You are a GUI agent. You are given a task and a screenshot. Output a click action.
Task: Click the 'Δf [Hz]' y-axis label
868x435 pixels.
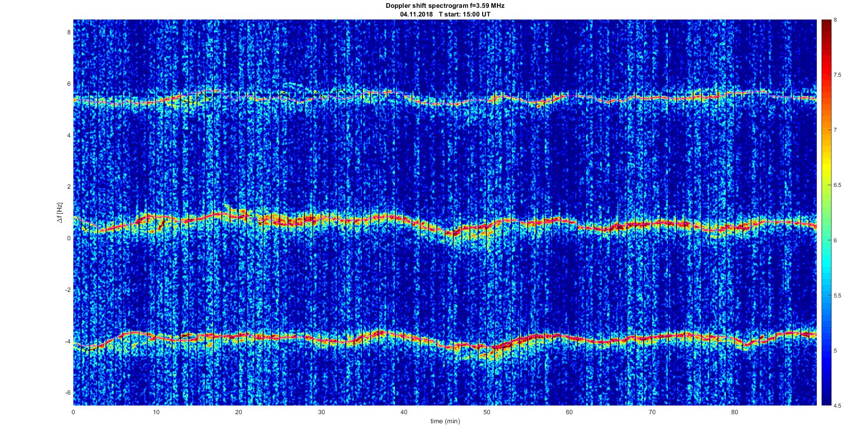point(59,213)
